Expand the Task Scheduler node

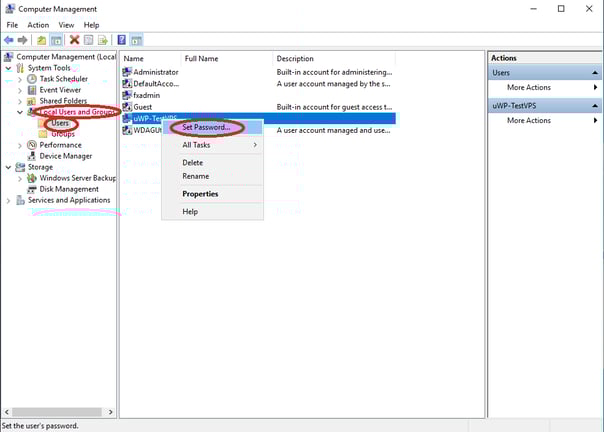pos(20,79)
